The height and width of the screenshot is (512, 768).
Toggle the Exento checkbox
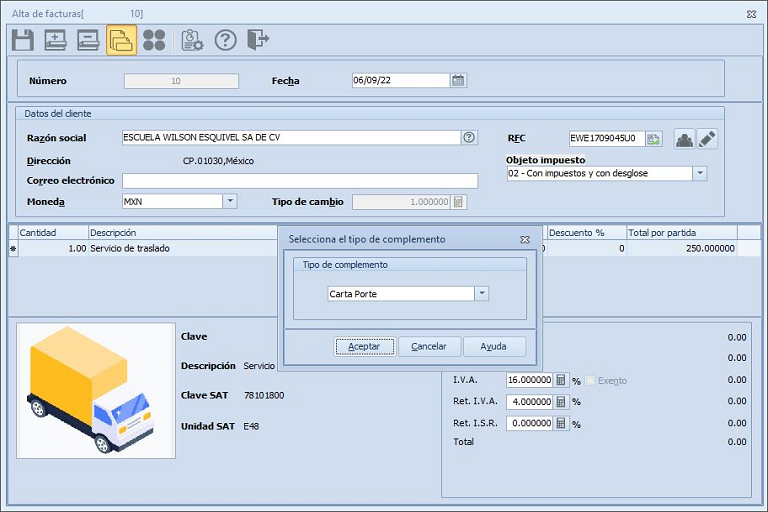coord(591,380)
